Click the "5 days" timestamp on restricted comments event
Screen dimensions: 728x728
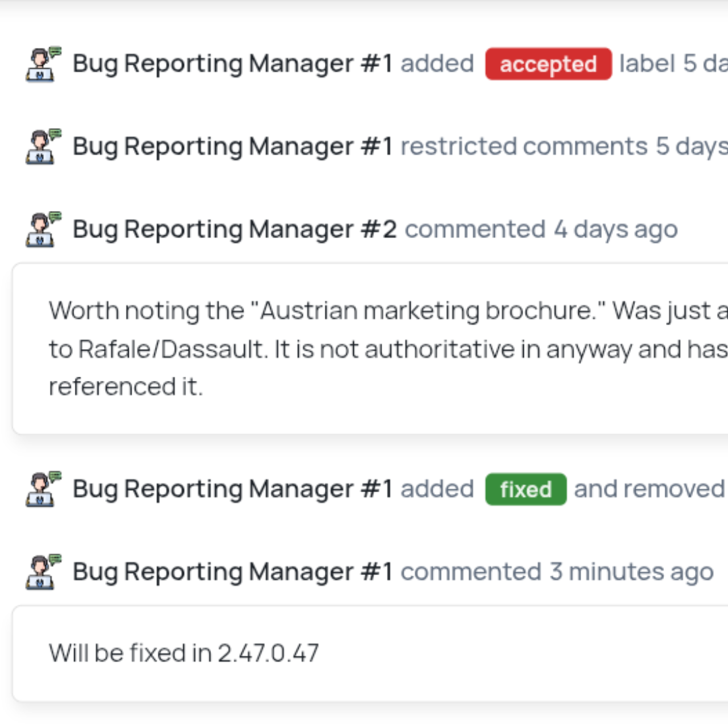coord(691,146)
